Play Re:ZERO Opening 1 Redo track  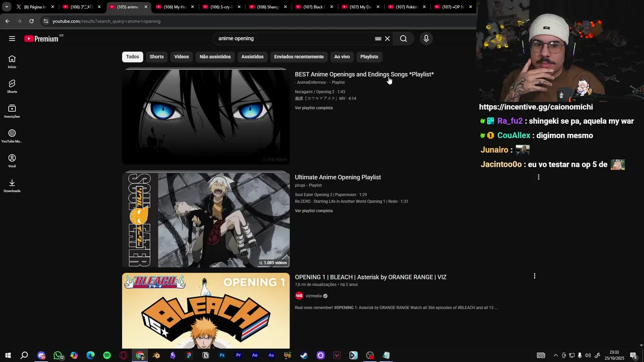point(351,202)
